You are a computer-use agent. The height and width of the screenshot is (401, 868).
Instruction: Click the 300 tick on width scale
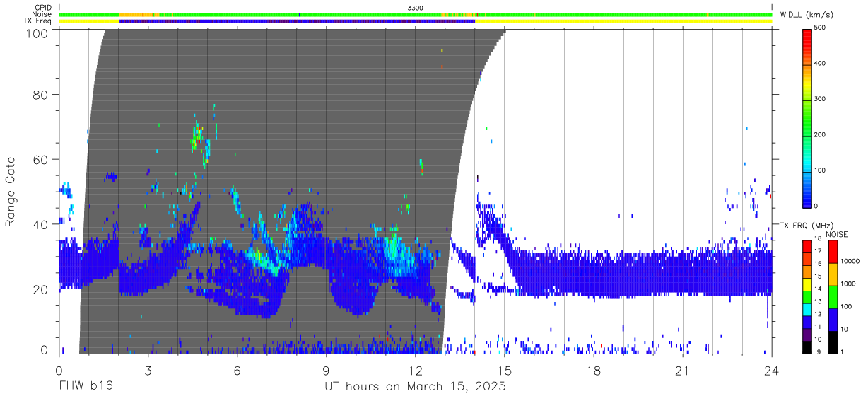click(x=820, y=99)
